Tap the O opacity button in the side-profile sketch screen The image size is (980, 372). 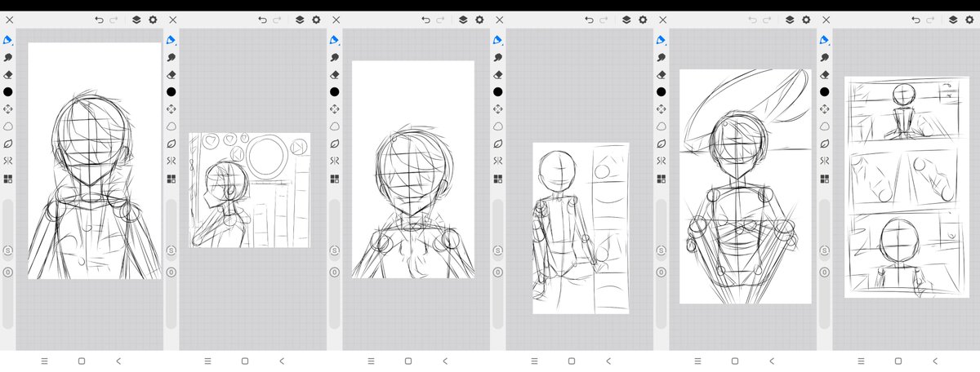pyautogui.click(x=171, y=271)
